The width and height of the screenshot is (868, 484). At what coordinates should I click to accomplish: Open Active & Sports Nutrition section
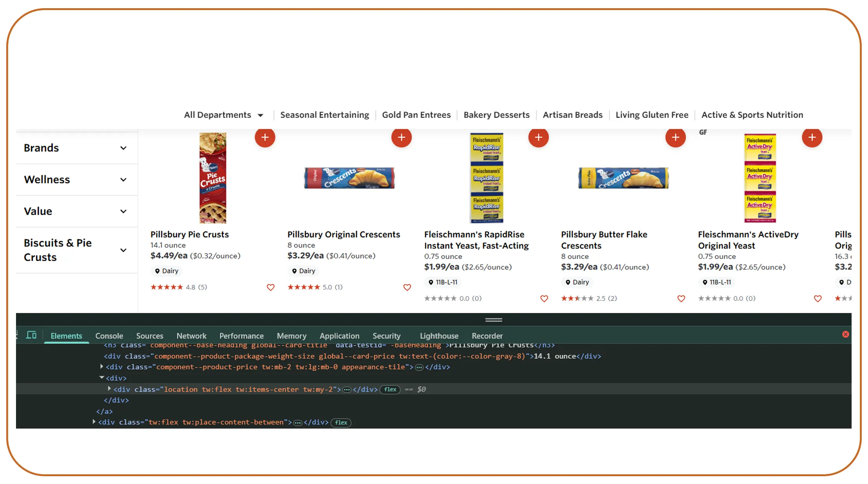[x=752, y=115]
